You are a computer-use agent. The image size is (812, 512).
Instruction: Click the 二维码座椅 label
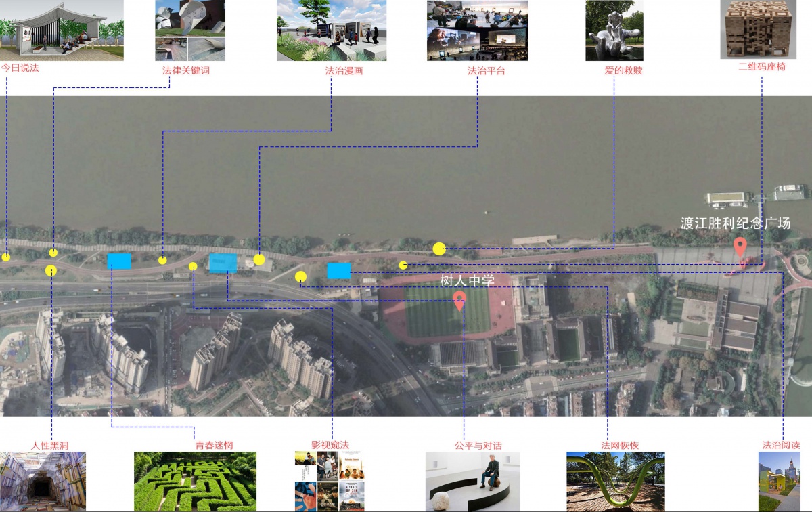(x=763, y=68)
